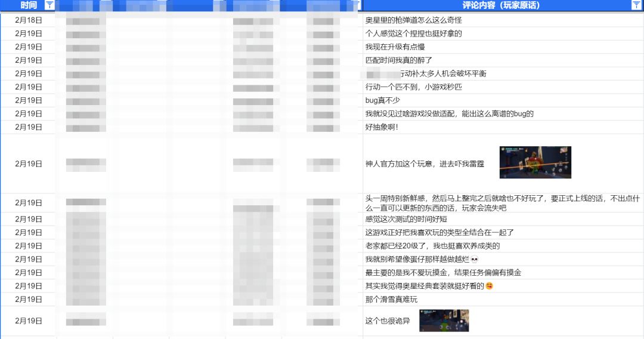Select the comment 最主要的是我不爱玩摸金

(443, 272)
